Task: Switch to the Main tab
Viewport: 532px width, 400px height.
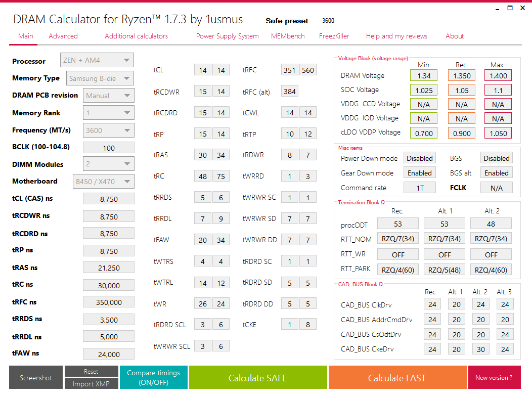Action: click(x=26, y=36)
